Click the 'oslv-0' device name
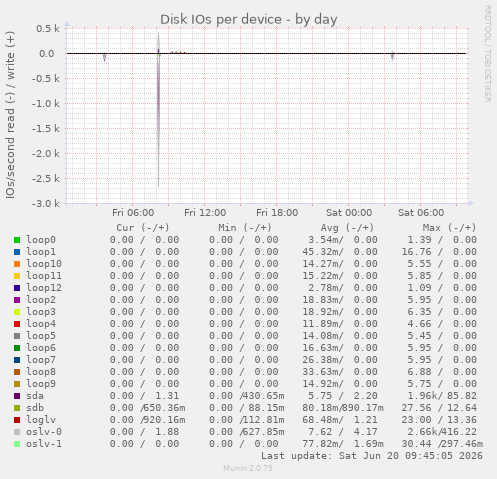 44,432
